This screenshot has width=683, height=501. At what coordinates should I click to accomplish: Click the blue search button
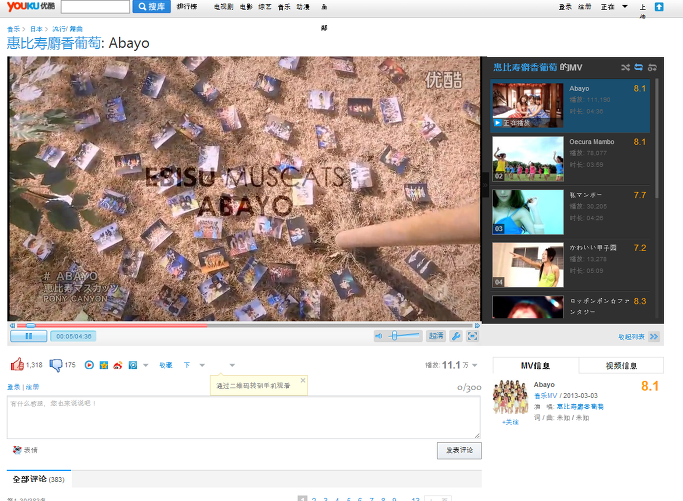[152, 7]
